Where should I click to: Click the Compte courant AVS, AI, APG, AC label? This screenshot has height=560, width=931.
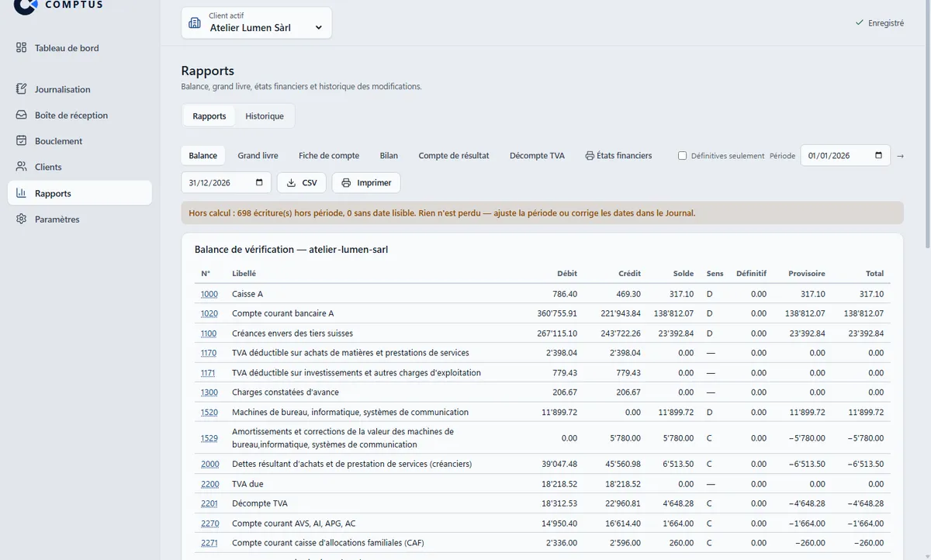tap(294, 524)
